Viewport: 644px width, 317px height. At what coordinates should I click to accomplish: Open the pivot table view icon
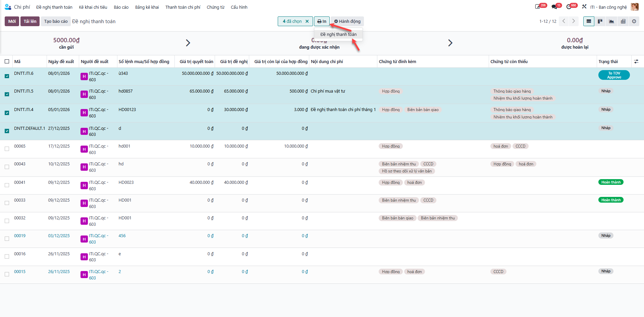click(623, 21)
